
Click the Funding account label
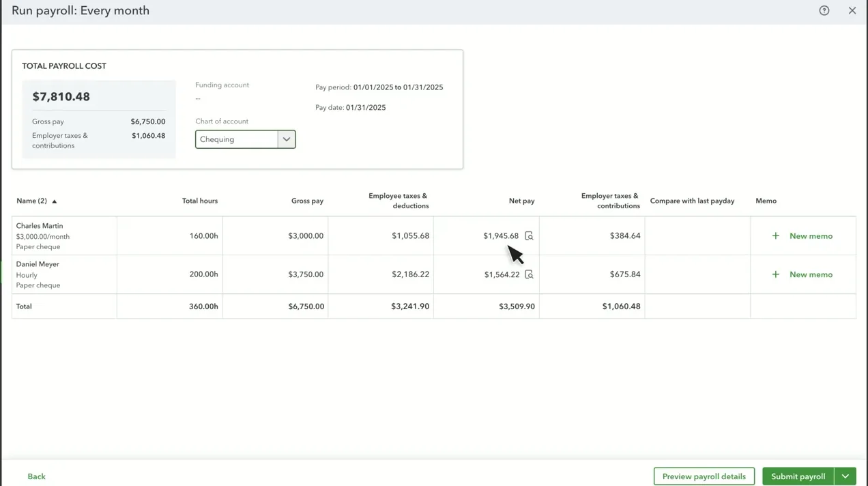222,85
